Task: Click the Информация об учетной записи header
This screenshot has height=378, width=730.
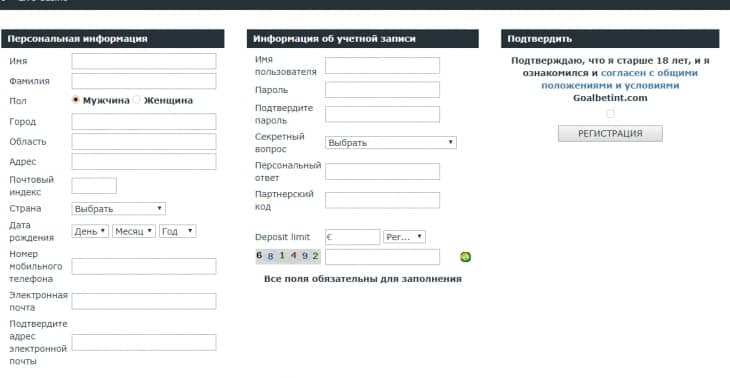Action: pyautogui.click(x=363, y=39)
